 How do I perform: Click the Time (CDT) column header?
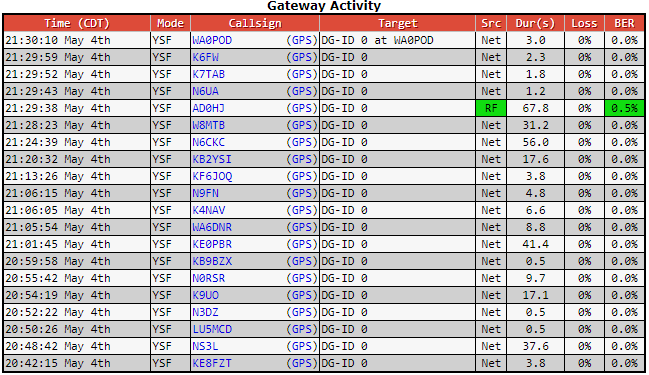pos(77,23)
